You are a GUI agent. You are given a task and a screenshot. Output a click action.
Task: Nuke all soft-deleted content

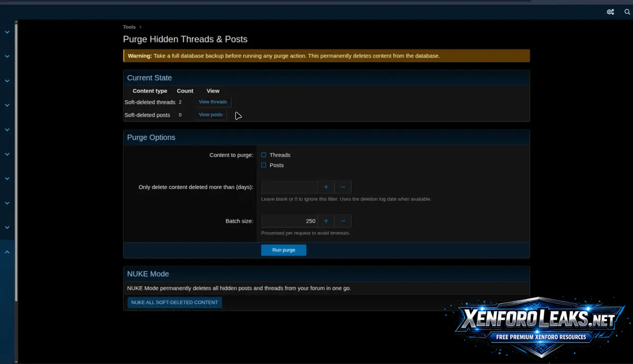[x=175, y=302]
